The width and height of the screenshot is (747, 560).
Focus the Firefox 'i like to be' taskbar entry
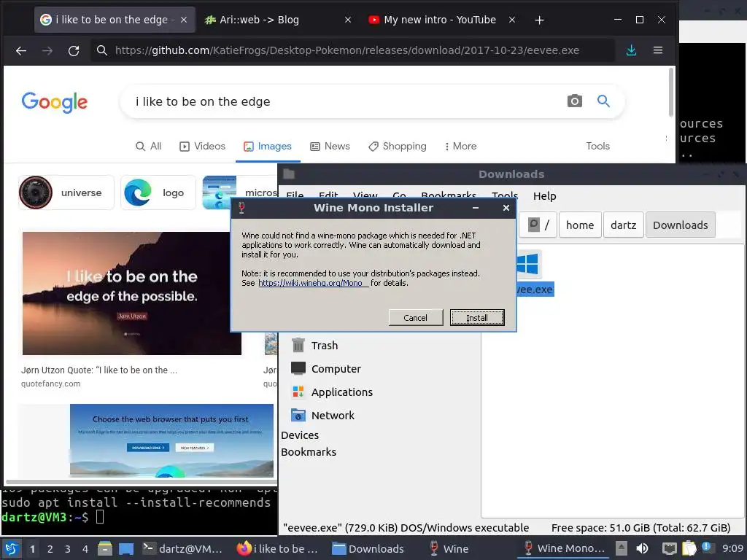(x=277, y=548)
